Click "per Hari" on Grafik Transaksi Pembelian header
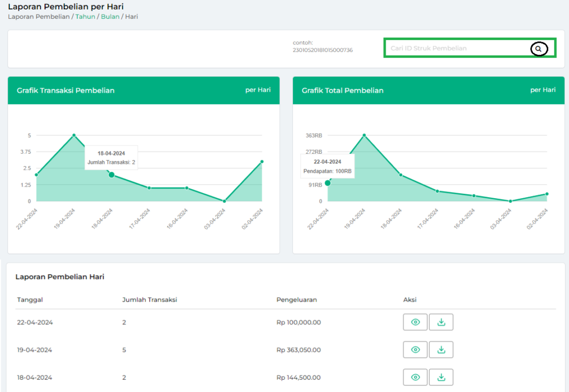Screen dimensions: 569x392 coord(258,90)
